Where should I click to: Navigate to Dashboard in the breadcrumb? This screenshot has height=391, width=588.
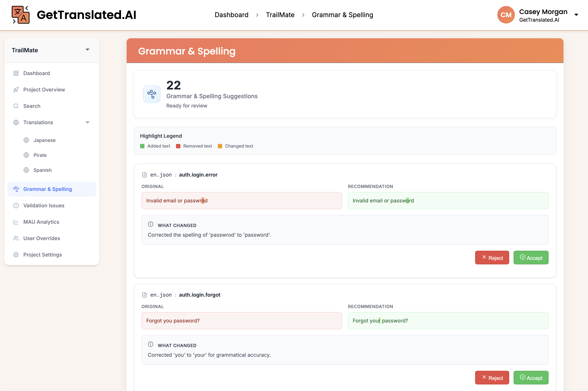coord(231,15)
